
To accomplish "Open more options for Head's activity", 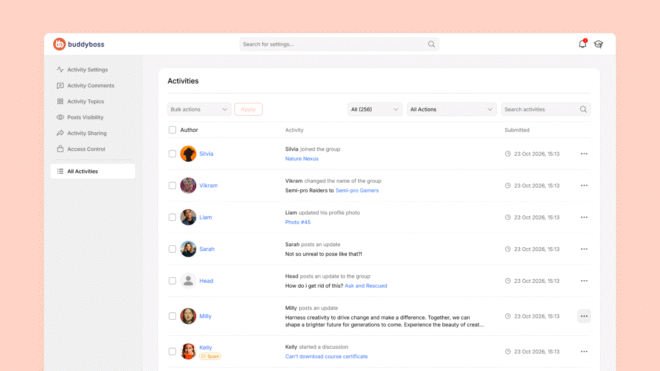I will click(584, 280).
